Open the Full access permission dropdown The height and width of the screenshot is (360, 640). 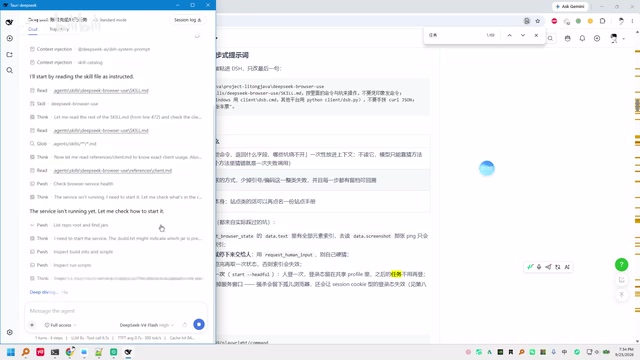pyautogui.click(x=60, y=325)
